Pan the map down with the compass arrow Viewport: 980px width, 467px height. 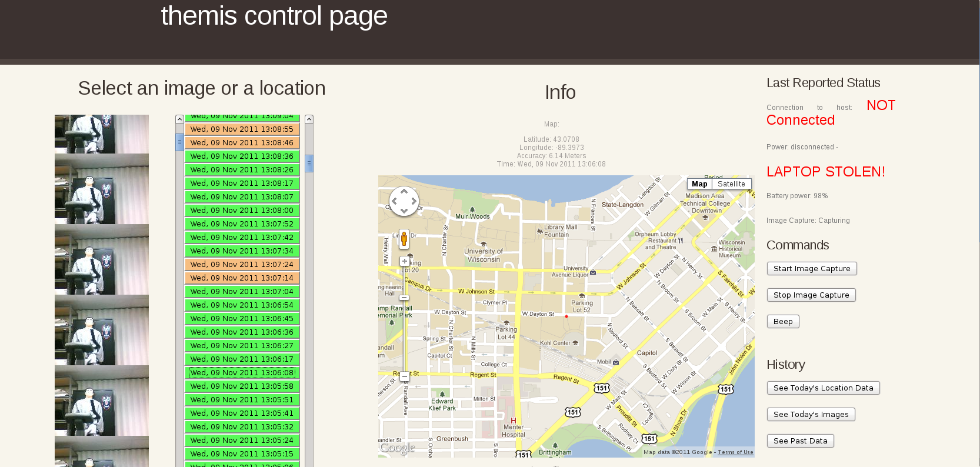[404, 211]
